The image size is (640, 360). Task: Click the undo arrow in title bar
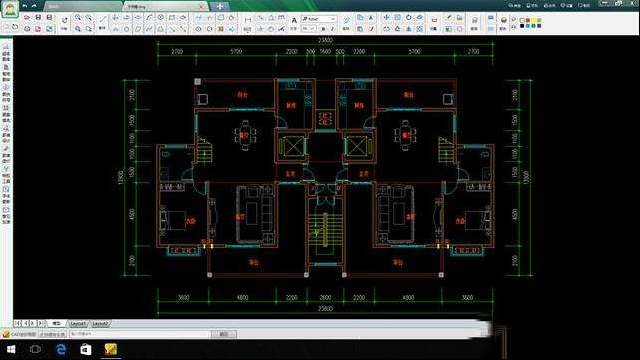point(25,6)
